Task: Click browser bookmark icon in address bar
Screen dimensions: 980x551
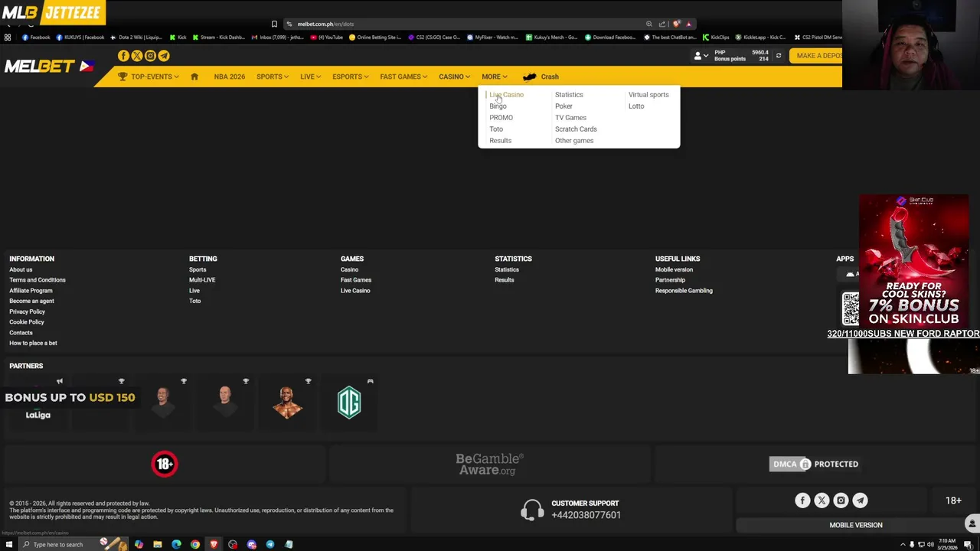Action: coord(274,24)
